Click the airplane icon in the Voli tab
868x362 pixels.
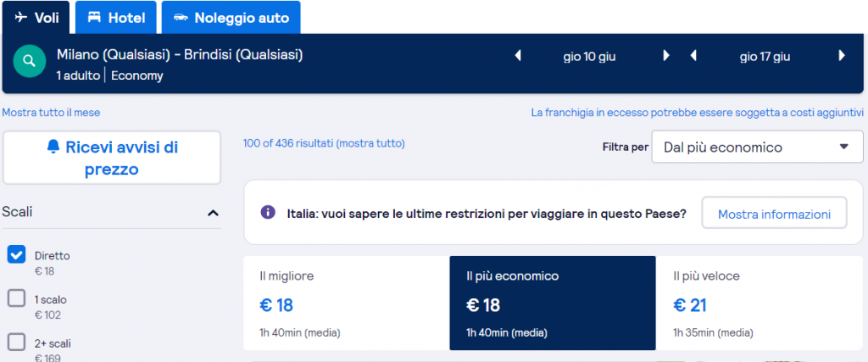(21, 17)
